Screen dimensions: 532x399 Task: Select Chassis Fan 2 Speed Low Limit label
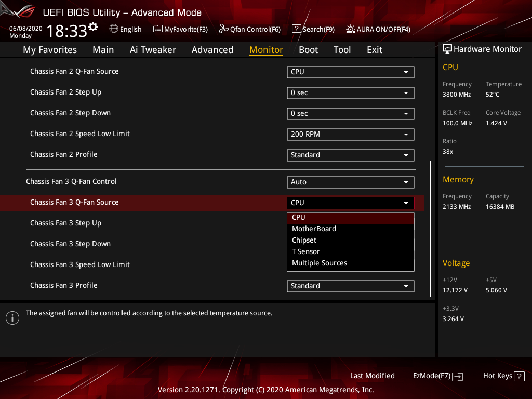(79, 134)
